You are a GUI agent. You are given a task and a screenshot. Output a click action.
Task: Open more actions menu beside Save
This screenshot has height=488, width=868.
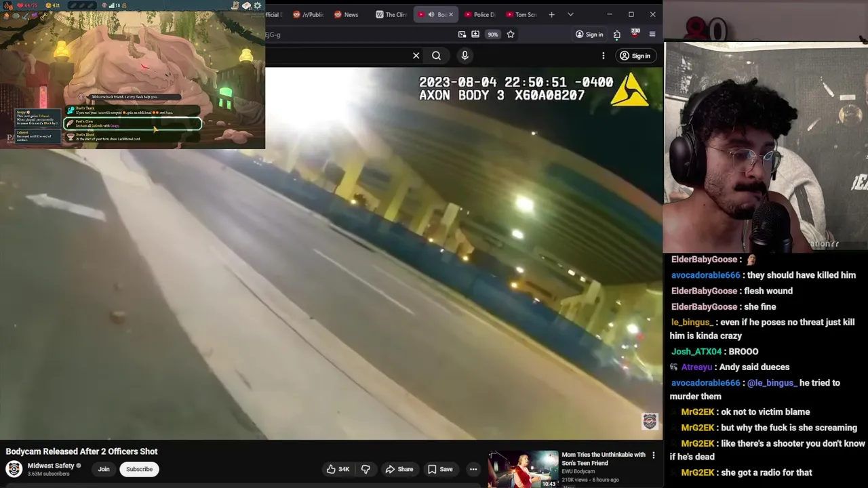(x=473, y=469)
